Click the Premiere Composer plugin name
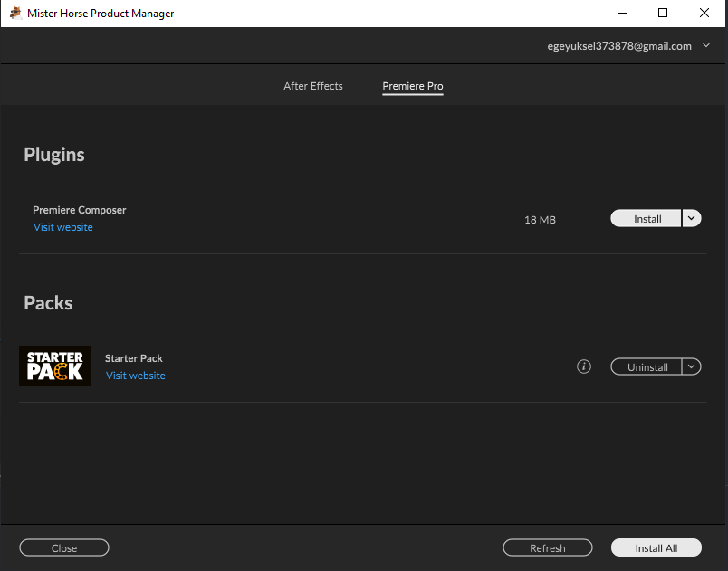 tap(79, 209)
